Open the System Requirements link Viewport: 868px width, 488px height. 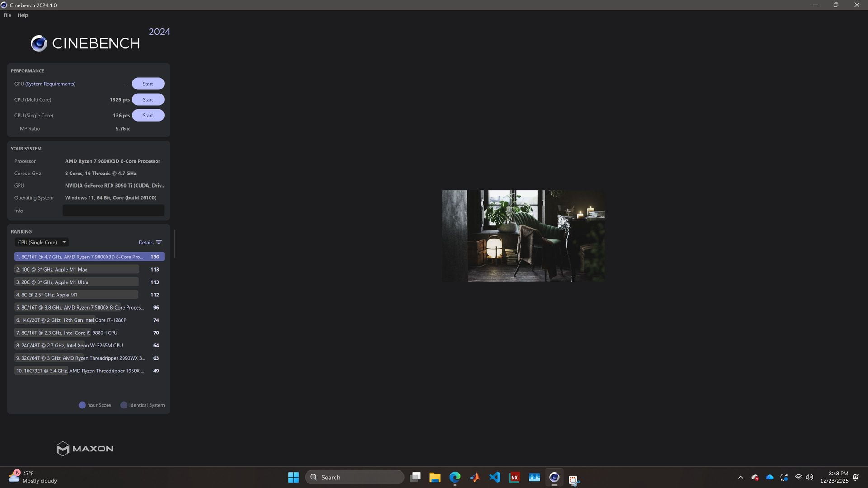point(50,84)
